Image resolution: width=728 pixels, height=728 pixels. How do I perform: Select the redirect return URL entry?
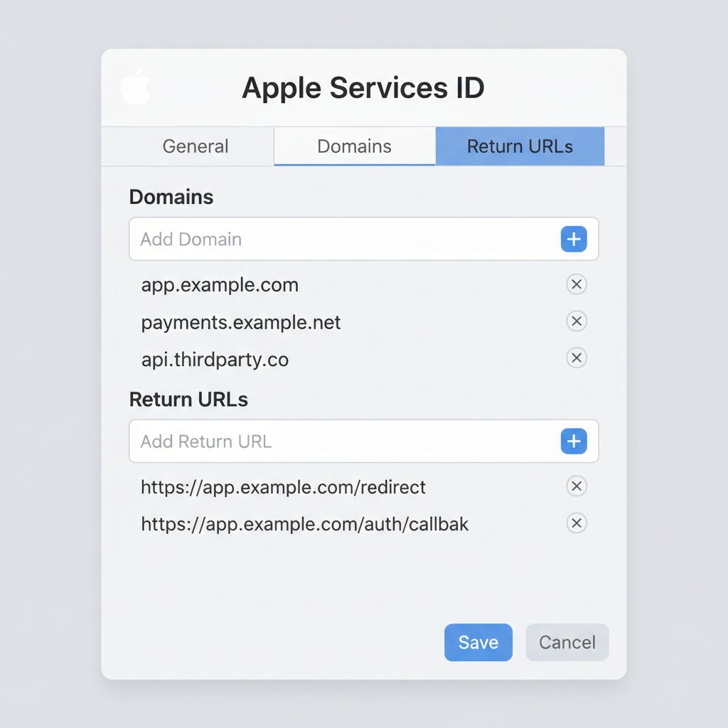(283, 487)
